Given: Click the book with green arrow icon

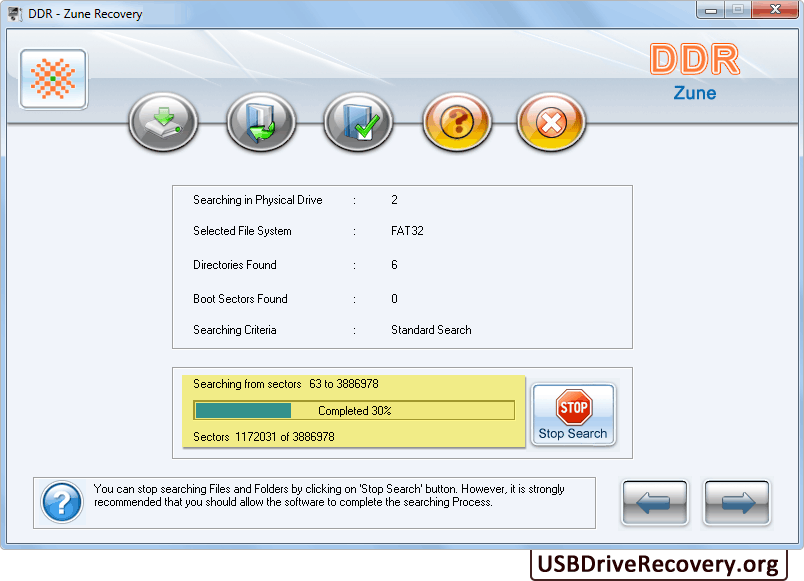Looking at the screenshot, I should (261, 122).
